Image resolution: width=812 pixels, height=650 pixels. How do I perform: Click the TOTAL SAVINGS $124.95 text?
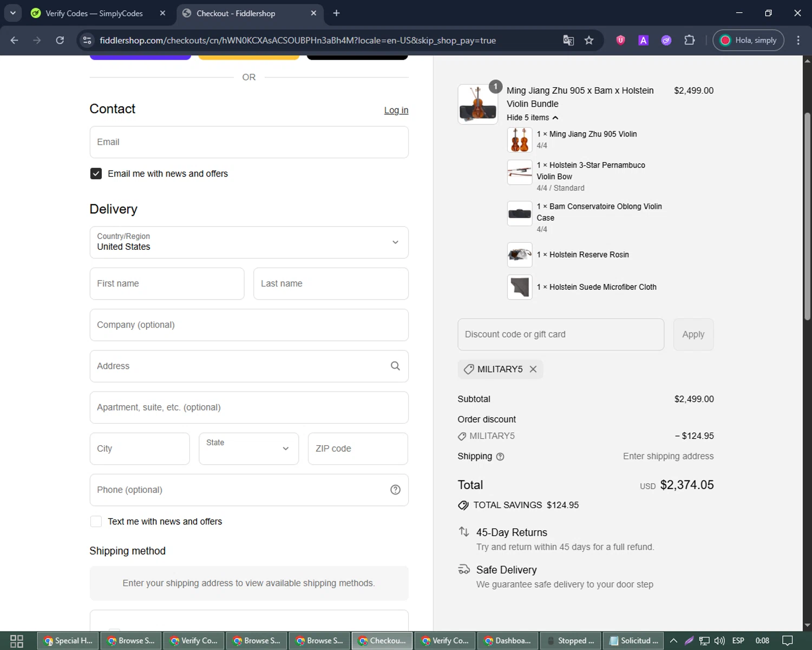(x=526, y=505)
